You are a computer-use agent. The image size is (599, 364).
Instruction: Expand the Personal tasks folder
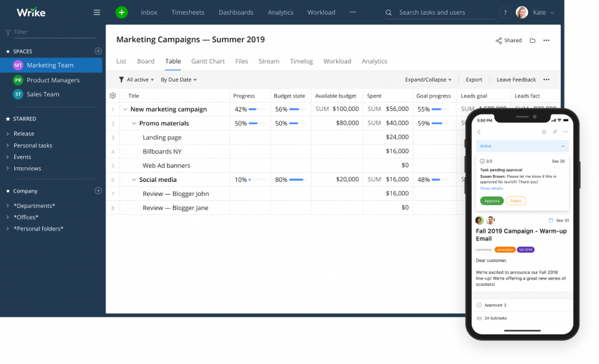pyautogui.click(x=8, y=145)
